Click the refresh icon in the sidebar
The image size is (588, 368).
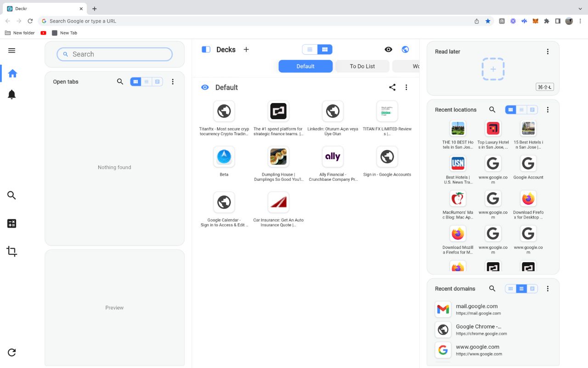[x=12, y=352]
